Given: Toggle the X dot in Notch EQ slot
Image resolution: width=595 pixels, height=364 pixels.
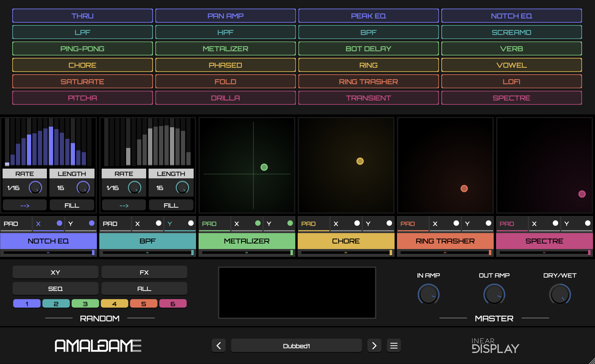Looking at the screenshot, I should coord(59,223).
